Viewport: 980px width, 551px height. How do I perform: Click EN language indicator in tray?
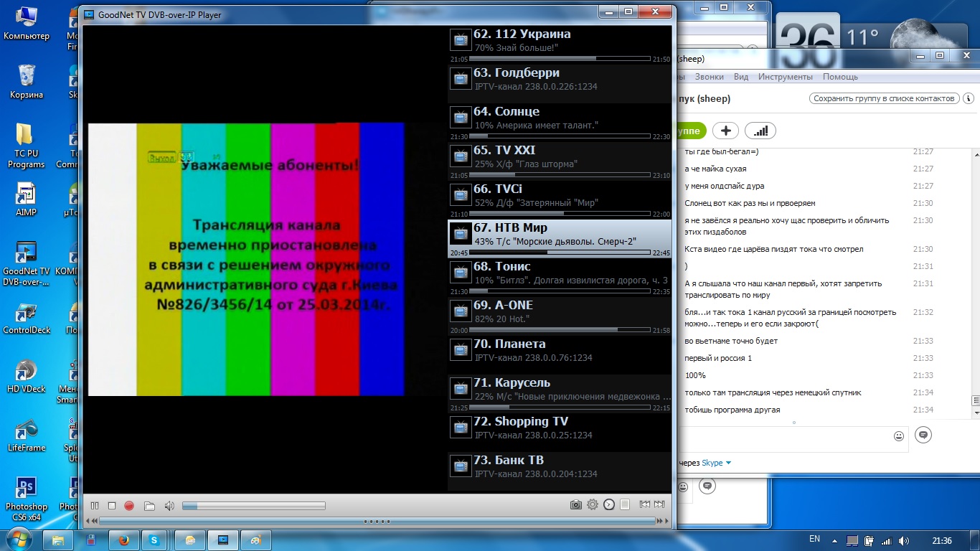814,539
